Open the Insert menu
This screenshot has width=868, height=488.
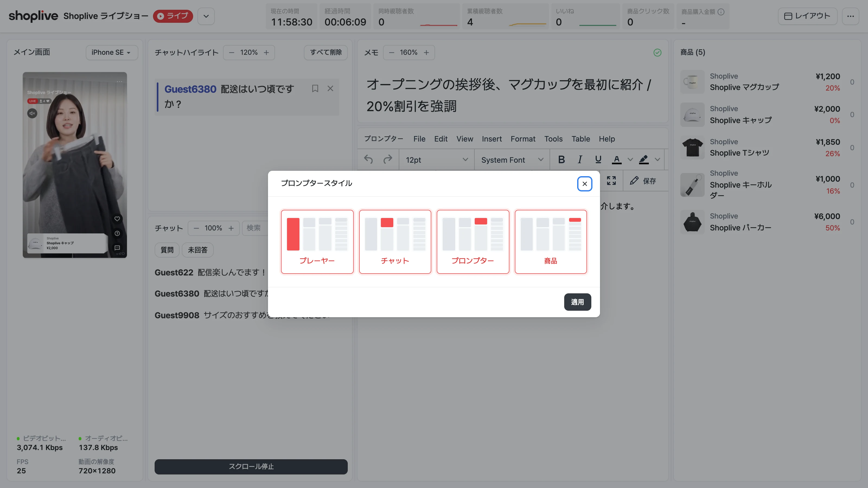[492, 139]
